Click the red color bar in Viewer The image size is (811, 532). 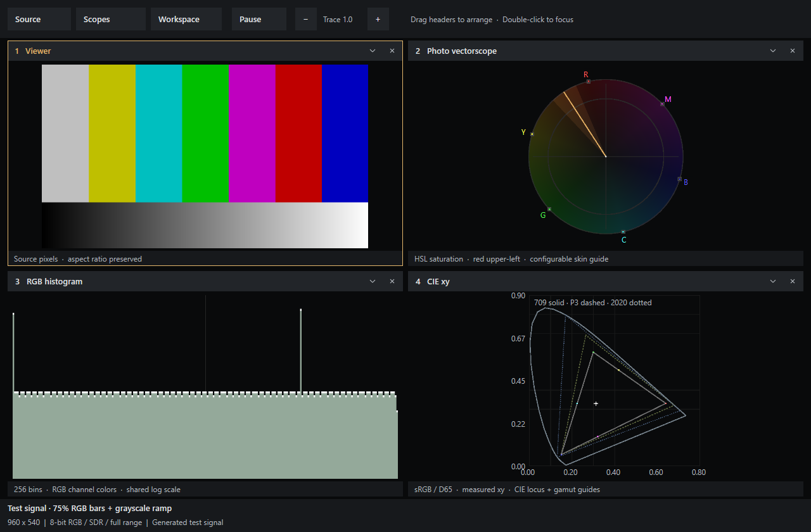click(299, 133)
